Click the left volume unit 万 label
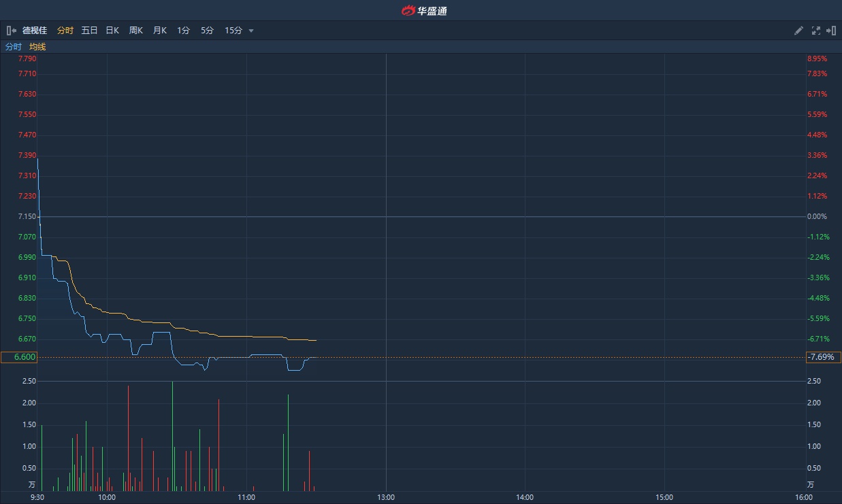The image size is (842, 504). (31, 484)
